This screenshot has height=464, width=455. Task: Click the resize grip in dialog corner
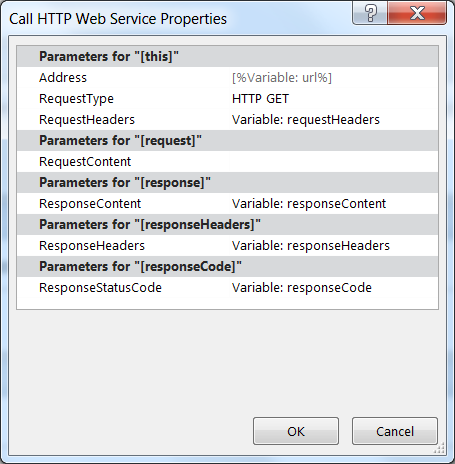point(440,448)
